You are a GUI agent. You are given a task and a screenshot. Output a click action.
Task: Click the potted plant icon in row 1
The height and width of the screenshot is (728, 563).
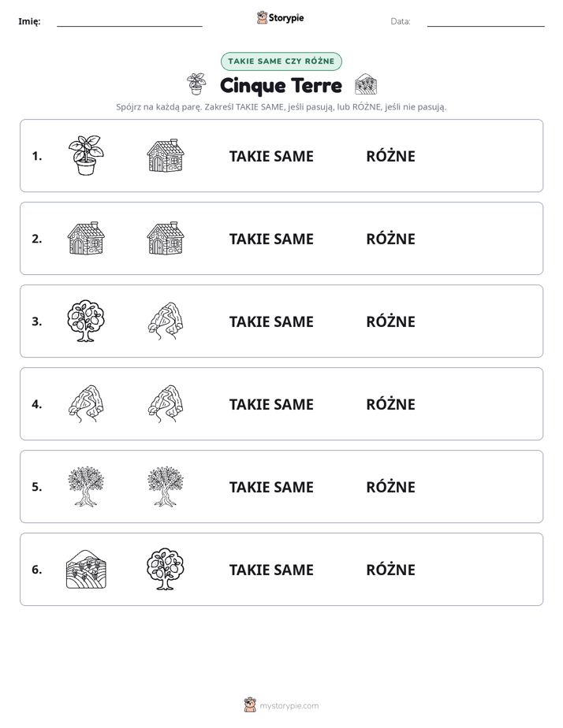86,155
